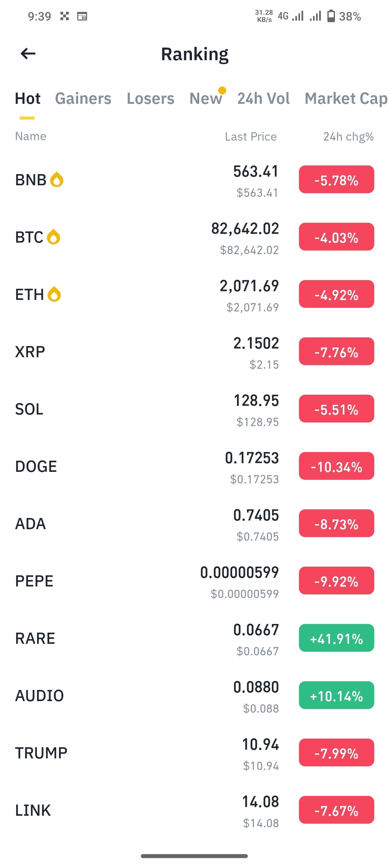Tap AUDIO +10.14% change badge
Image resolution: width=389 pixels, height=868 pixels.
point(336,695)
